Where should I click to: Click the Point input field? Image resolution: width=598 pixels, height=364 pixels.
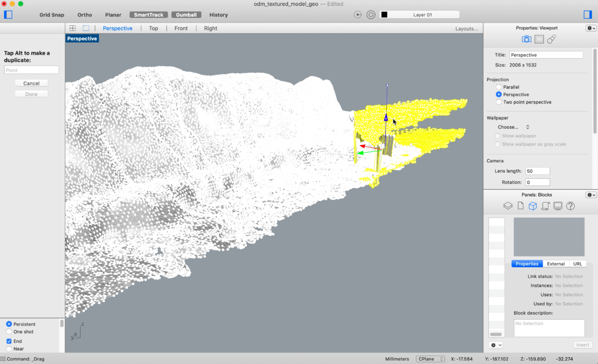31,70
